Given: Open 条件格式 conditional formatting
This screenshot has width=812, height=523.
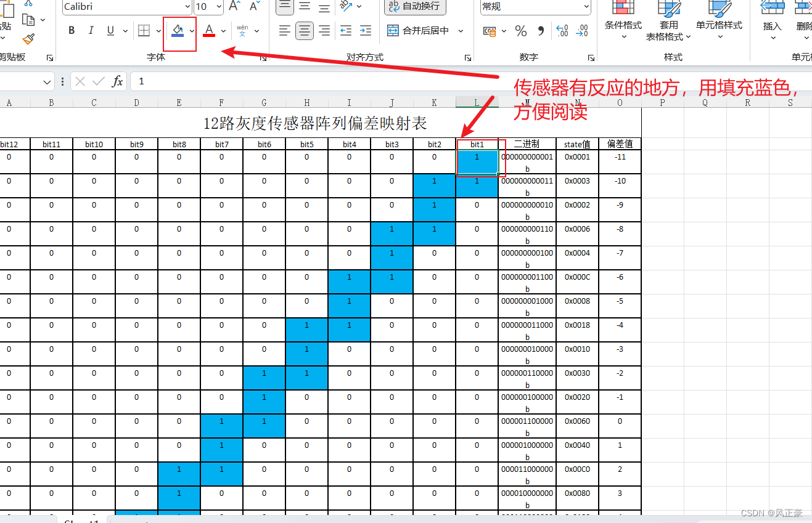Looking at the screenshot, I should point(623,21).
